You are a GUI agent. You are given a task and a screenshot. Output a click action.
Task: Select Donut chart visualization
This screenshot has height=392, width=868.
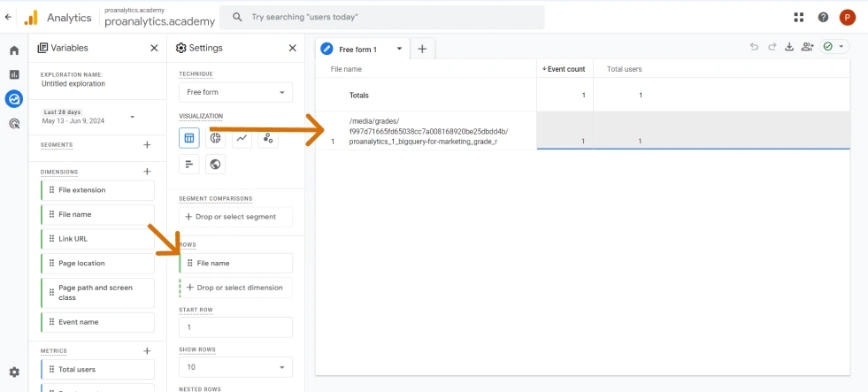(215, 138)
